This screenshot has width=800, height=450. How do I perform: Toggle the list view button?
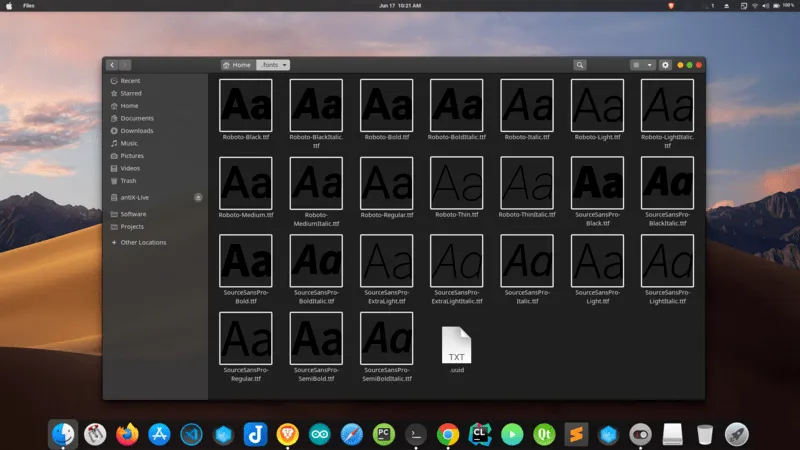[x=637, y=65]
